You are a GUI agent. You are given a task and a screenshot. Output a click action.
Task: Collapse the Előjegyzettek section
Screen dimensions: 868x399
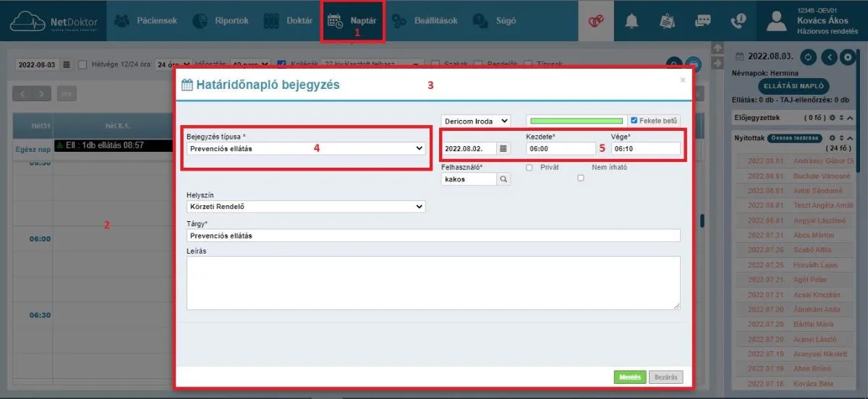click(850, 117)
